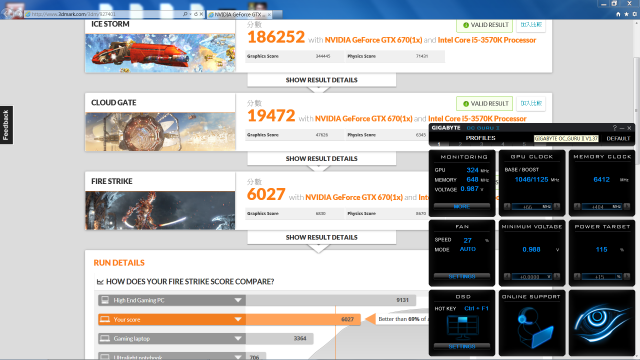640x360 pixels.
Task: Refresh the 3dmark page
Action: [x=196, y=14]
